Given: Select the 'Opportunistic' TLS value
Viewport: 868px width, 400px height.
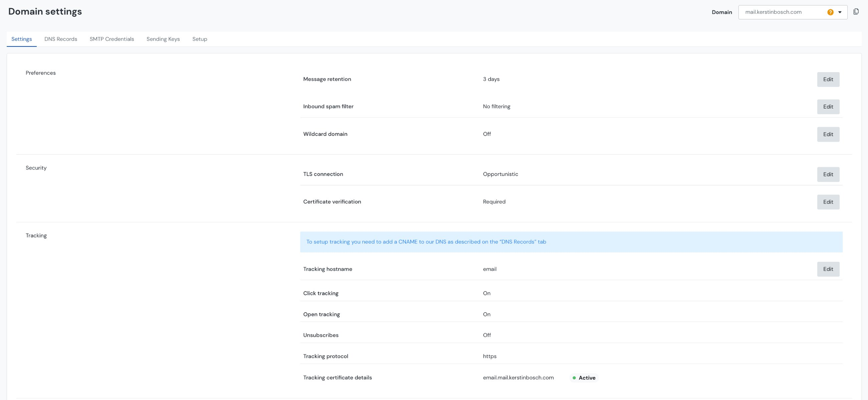Looking at the screenshot, I should coord(500,174).
